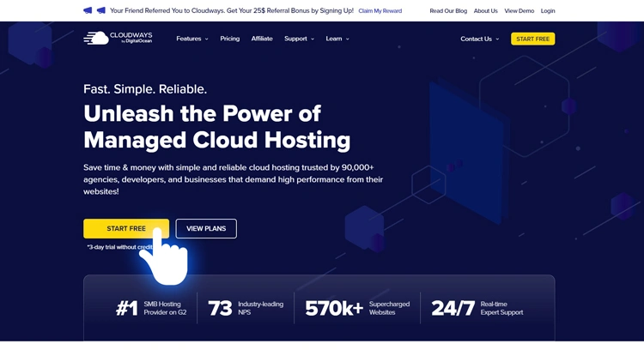Click the 'Unleash the Power of' headline
The width and height of the screenshot is (644, 362).
pos(202,113)
